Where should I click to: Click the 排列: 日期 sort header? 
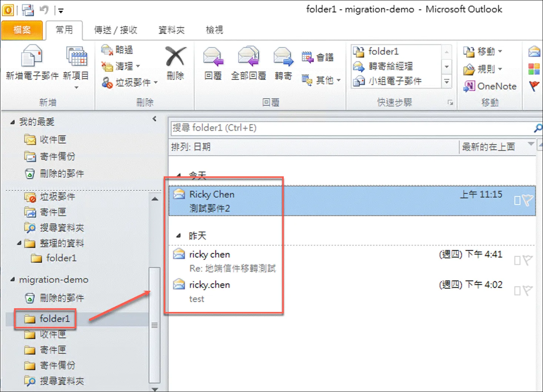tap(191, 147)
